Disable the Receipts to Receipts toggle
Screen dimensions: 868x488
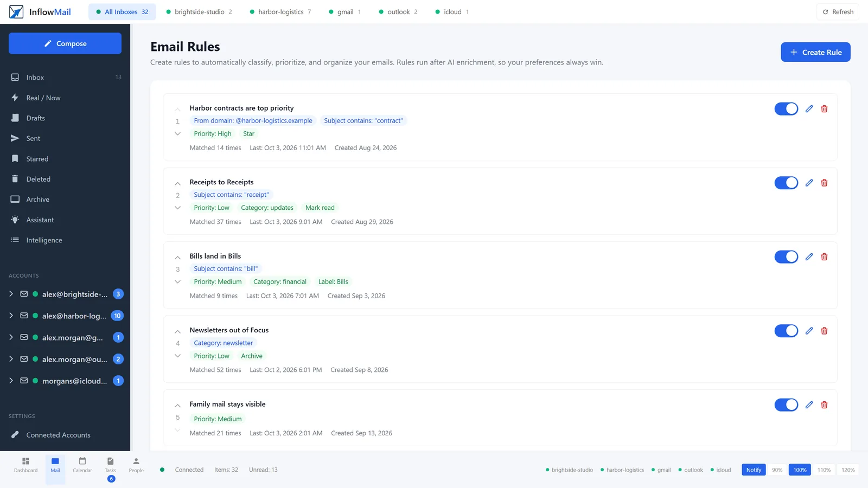tap(786, 183)
